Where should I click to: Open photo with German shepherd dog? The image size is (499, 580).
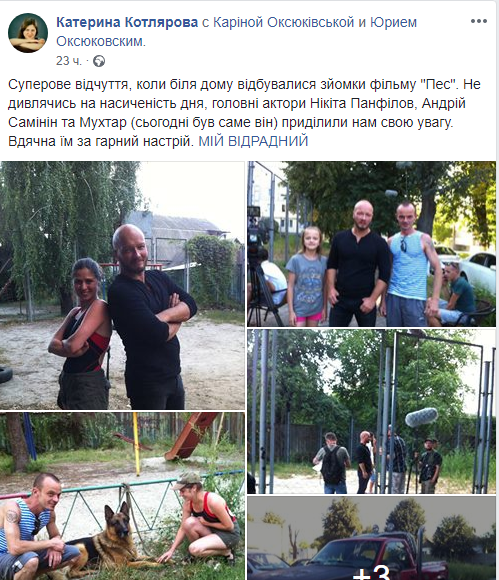point(122,496)
